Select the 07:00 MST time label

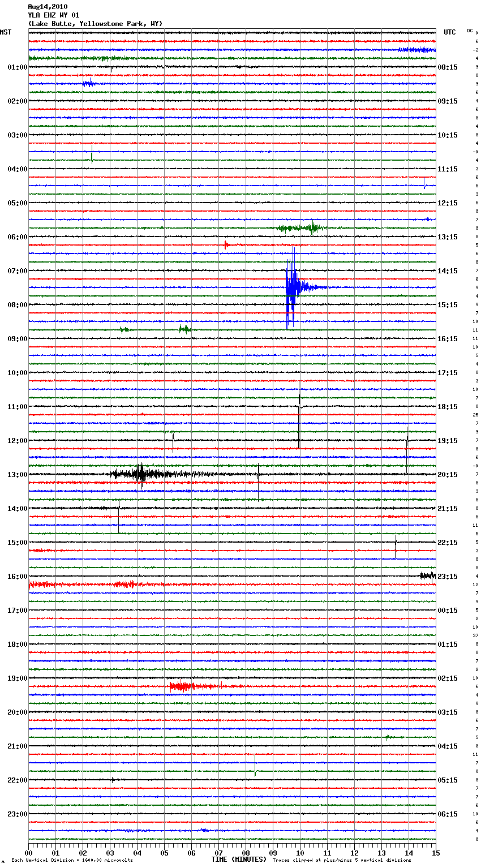pos(18,271)
